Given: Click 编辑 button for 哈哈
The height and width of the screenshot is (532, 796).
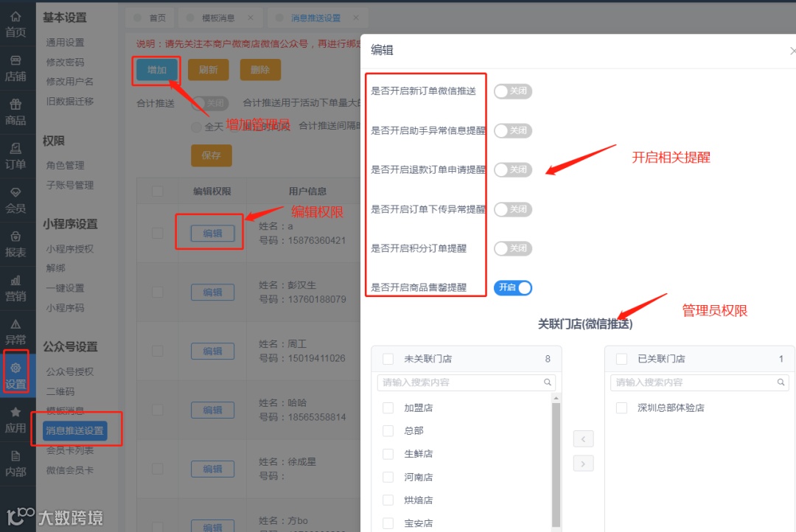Looking at the screenshot, I should [212, 410].
